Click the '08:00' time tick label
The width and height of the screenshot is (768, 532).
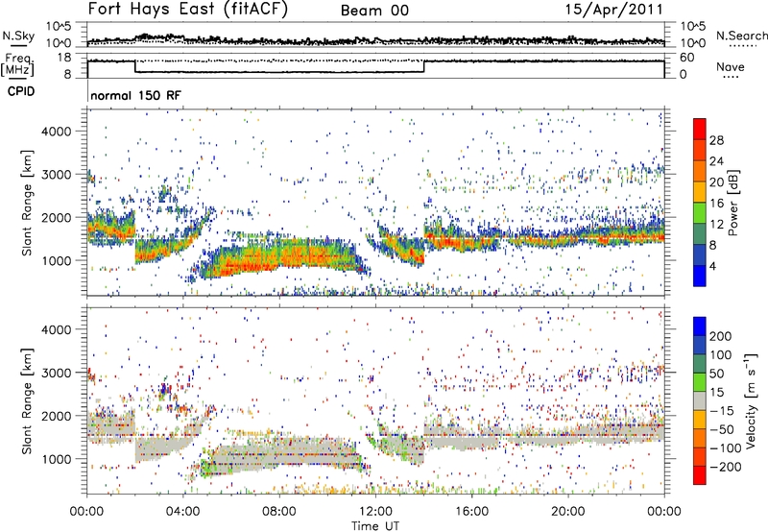279,512
